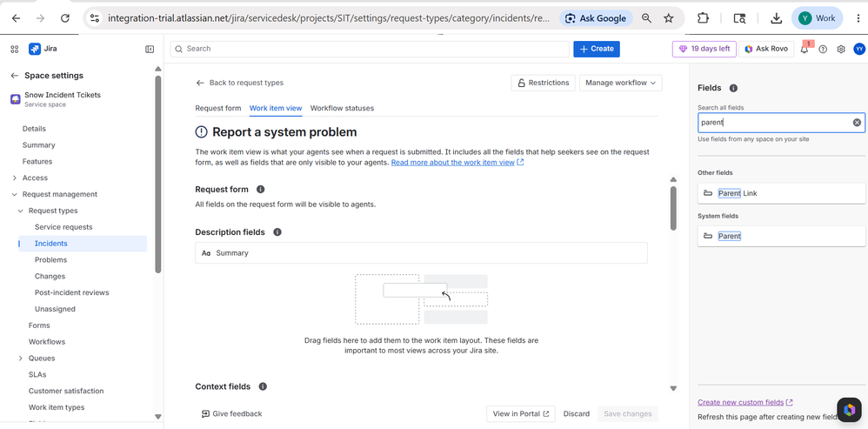The height and width of the screenshot is (429, 868).
Task: Expand the Queues section
Action: [x=21, y=359]
